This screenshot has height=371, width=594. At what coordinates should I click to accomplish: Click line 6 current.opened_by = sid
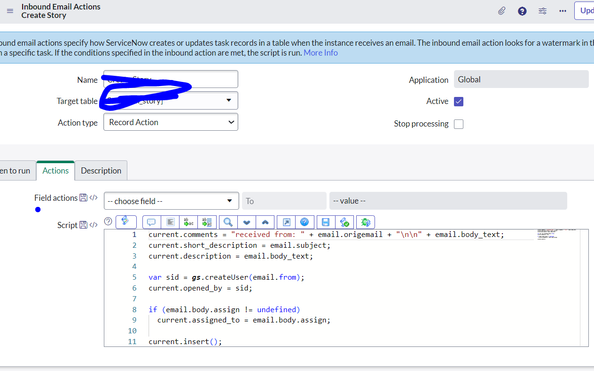tap(200, 288)
